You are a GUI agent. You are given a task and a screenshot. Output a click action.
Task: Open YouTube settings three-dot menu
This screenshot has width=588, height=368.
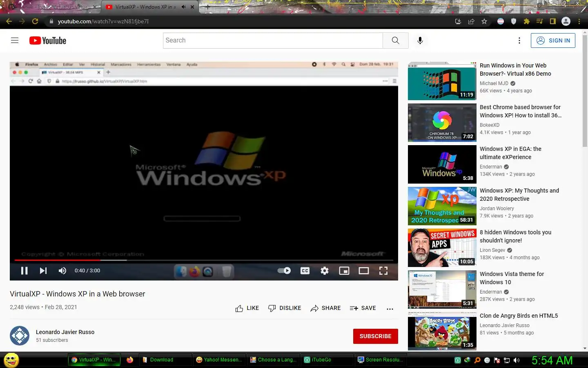(x=519, y=40)
